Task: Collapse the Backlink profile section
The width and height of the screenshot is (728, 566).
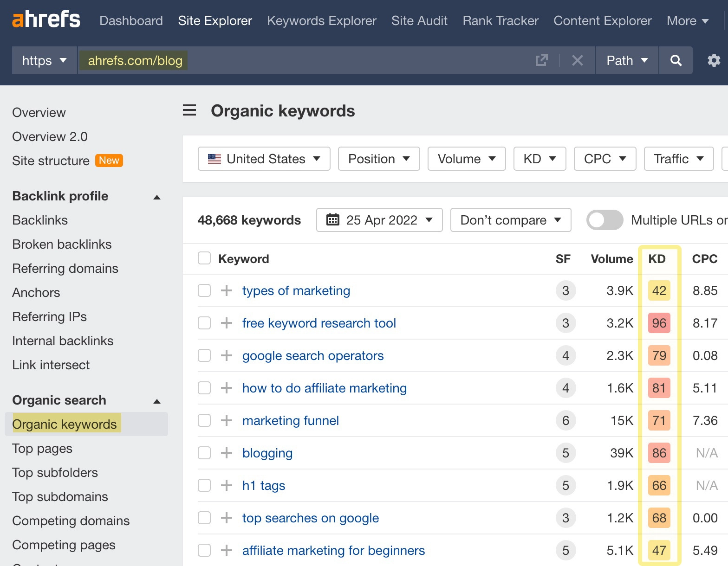Action: click(157, 197)
